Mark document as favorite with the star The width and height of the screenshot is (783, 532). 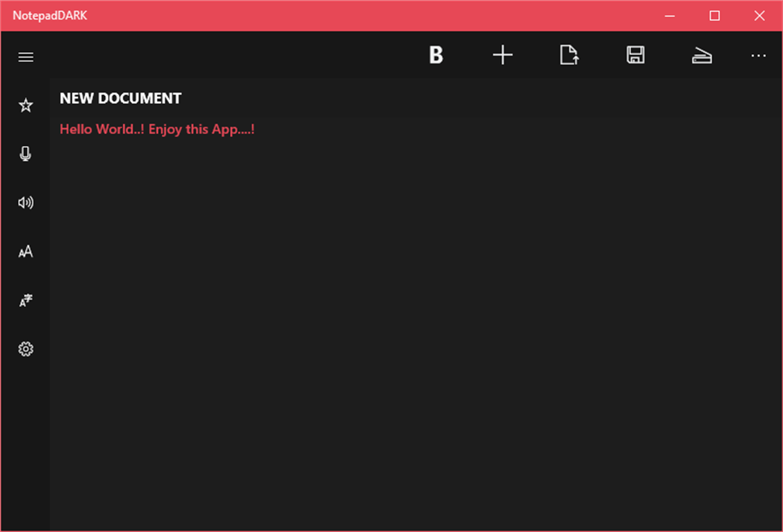coord(26,105)
